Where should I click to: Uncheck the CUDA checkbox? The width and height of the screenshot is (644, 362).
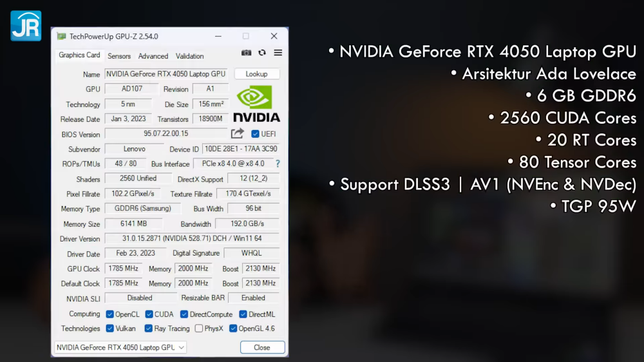click(149, 314)
